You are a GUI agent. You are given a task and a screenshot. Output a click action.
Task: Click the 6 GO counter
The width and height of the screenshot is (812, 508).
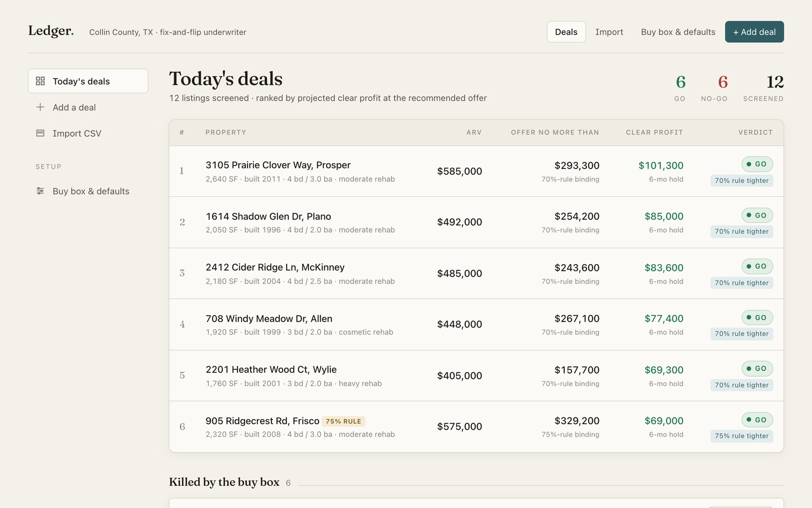tap(680, 87)
